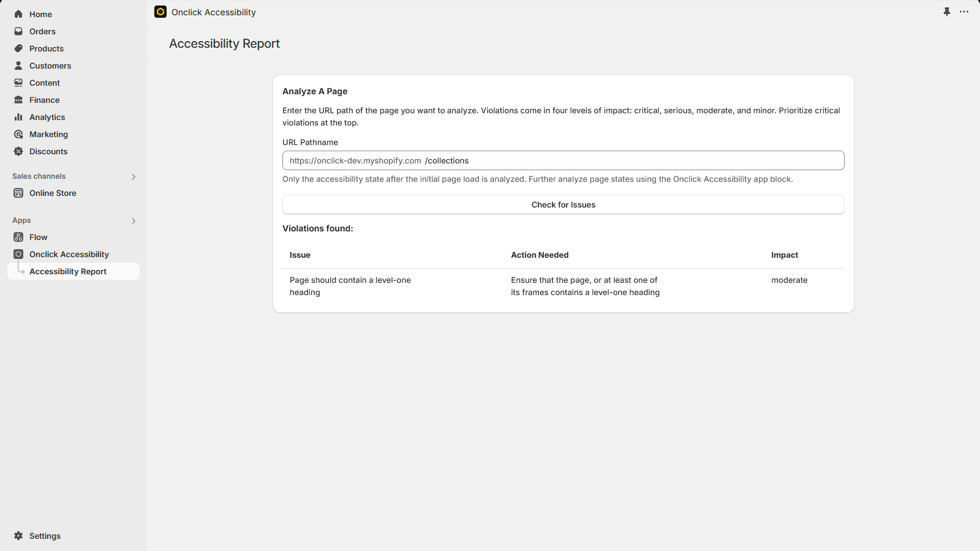The height and width of the screenshot is (551, 980).
Task: Open Settings at the bottom left
Action: tap(18, 536)
